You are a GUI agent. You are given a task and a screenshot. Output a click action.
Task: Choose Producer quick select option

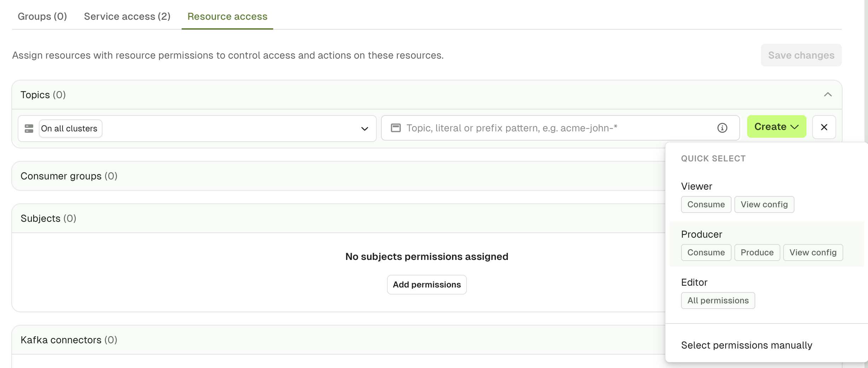coord(767,244)
